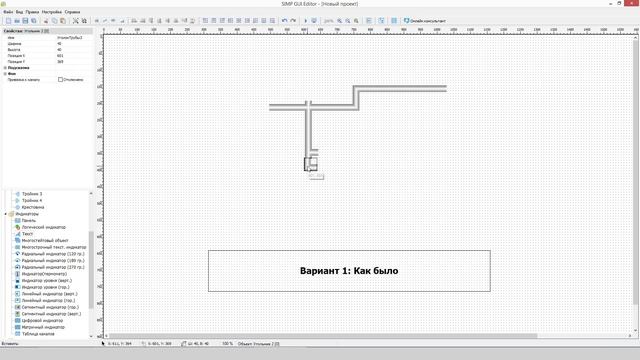The width and height of the screenshot is (640, 360).
Task: Select Радиальный индикатор (120 гр.)
Action: coord(53,254)
